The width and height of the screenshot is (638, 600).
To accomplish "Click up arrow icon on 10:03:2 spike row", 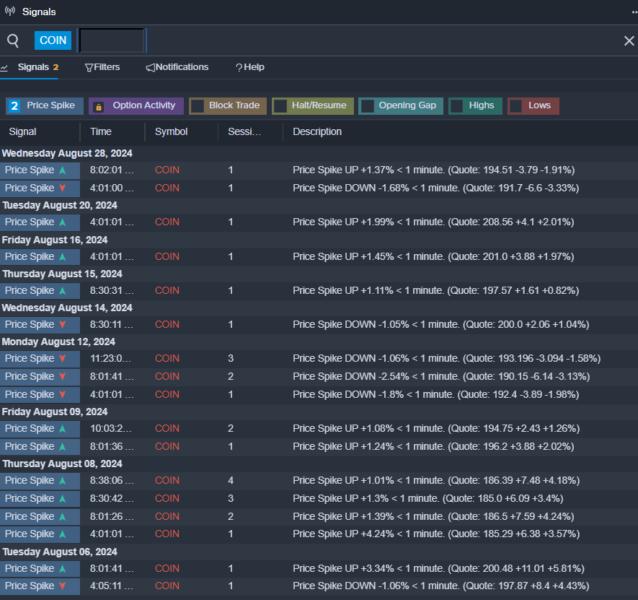I will 62,428.
